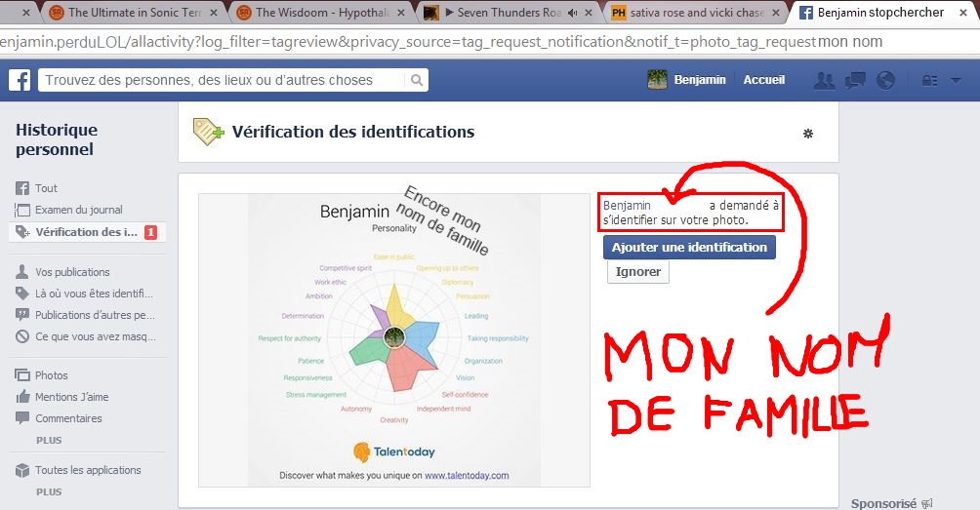Click the Facebook logo icon

20,80
